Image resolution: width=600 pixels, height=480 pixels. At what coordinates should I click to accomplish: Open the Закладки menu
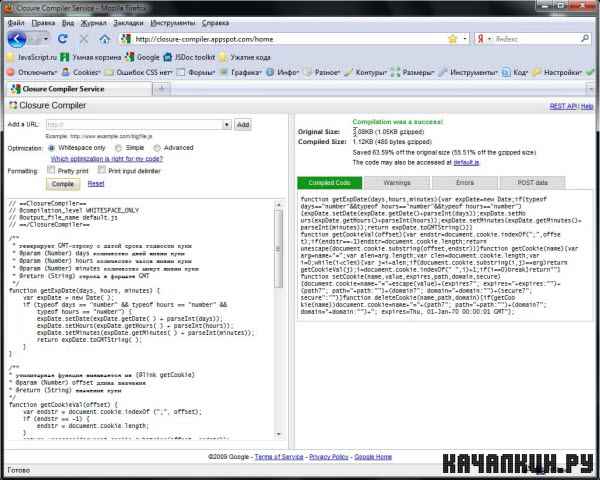128,23
